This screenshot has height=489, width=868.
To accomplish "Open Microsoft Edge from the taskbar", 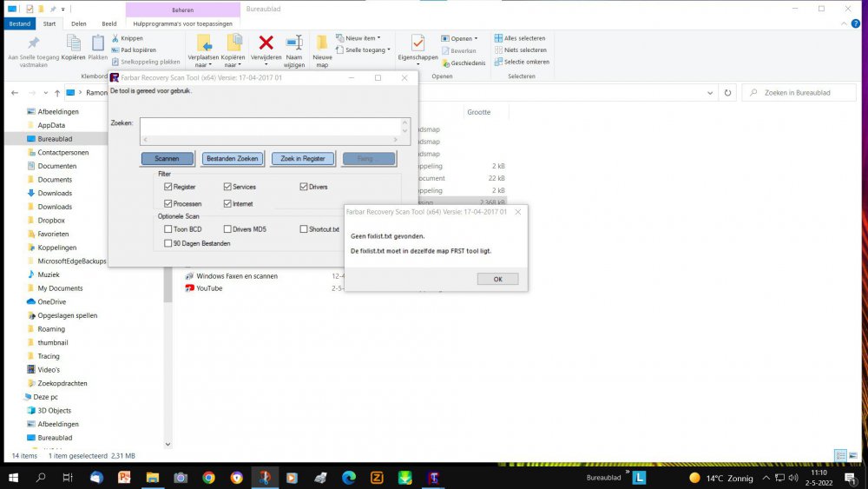I will tap(349, 478).
